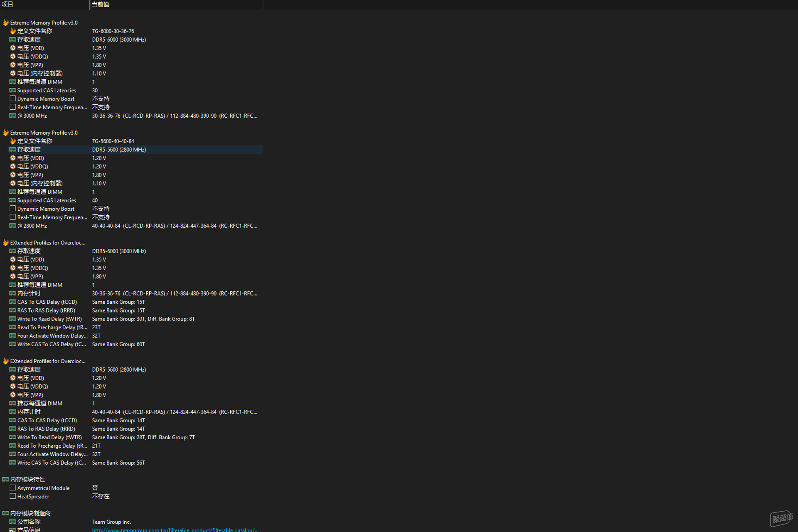Click icon beside 公司名称 Team Group row
The height and width of the screenshot is (532, 798).
pos(13,522)
